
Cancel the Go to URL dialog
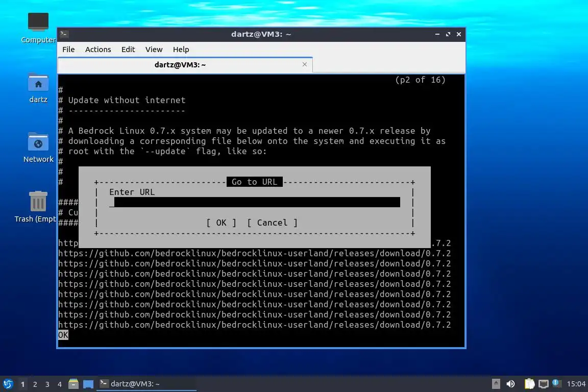tap(272, 223)
